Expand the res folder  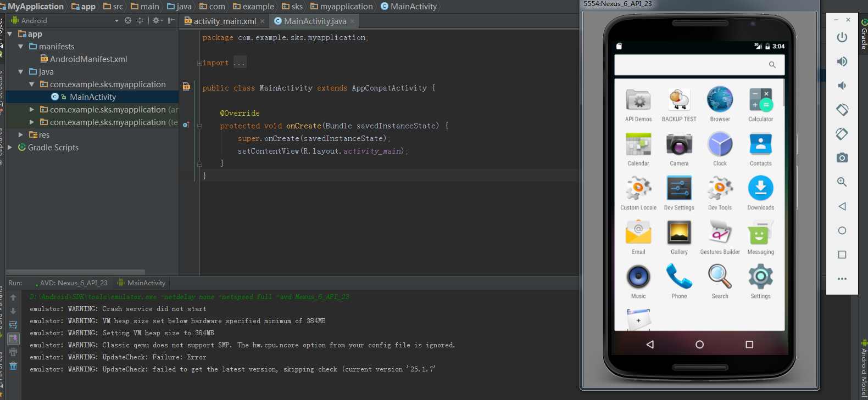(20, 135)
